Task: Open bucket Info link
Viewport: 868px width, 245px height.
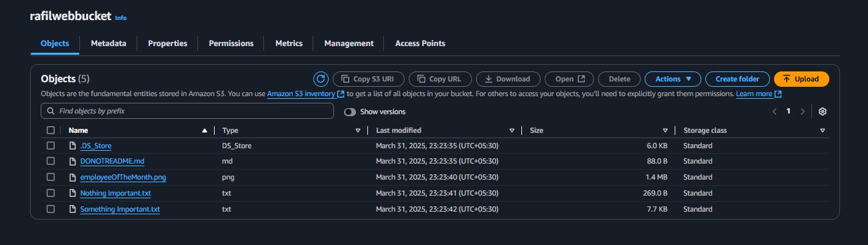Action: [x=121, y=18]
